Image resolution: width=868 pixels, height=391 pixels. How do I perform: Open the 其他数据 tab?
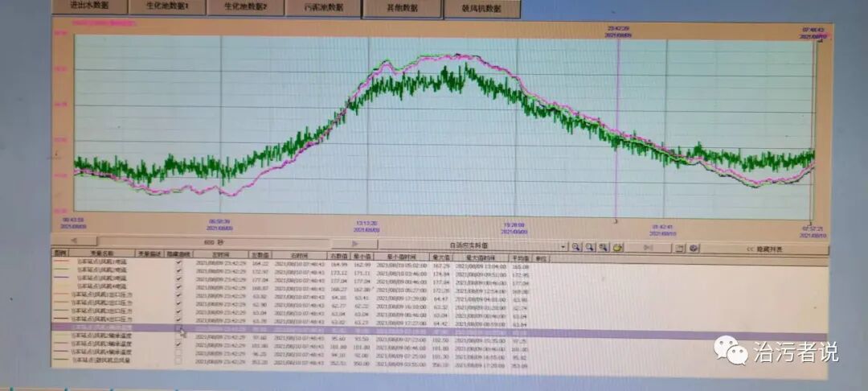click(402, 9)
